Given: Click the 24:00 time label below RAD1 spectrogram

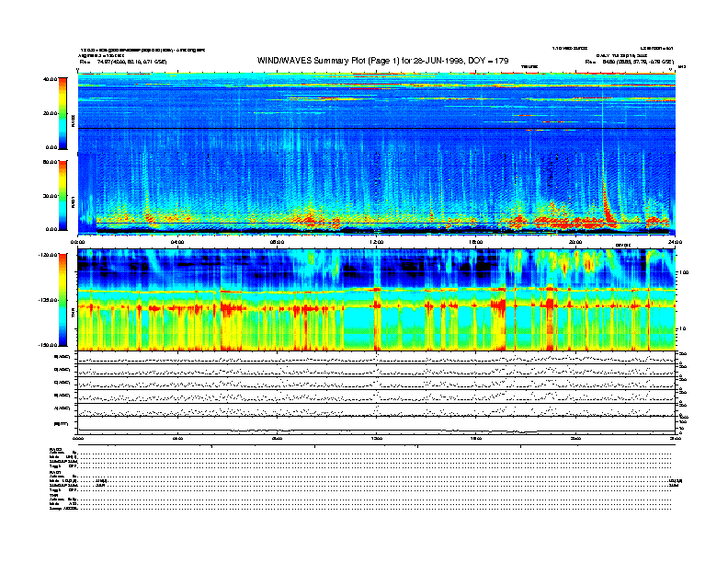Looking at the screenshot, I should coord(675,242).
